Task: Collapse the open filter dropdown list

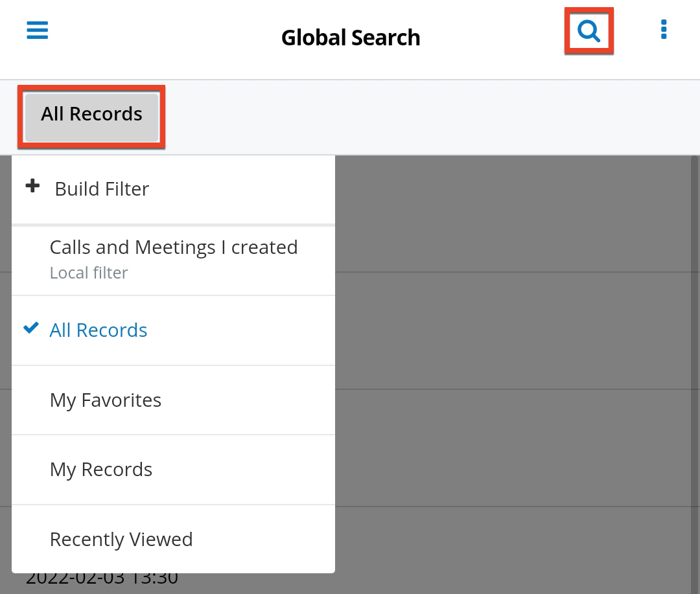Action: [91, 114]
